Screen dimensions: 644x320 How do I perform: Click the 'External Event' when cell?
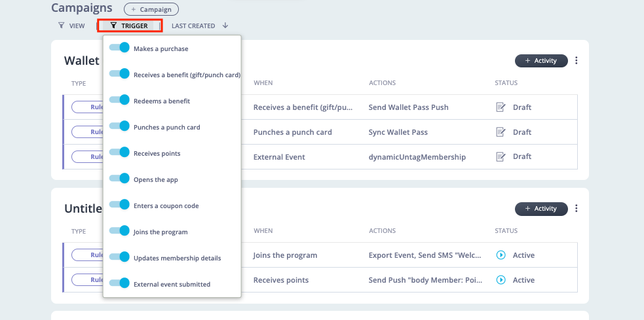[x=279, y=157]
